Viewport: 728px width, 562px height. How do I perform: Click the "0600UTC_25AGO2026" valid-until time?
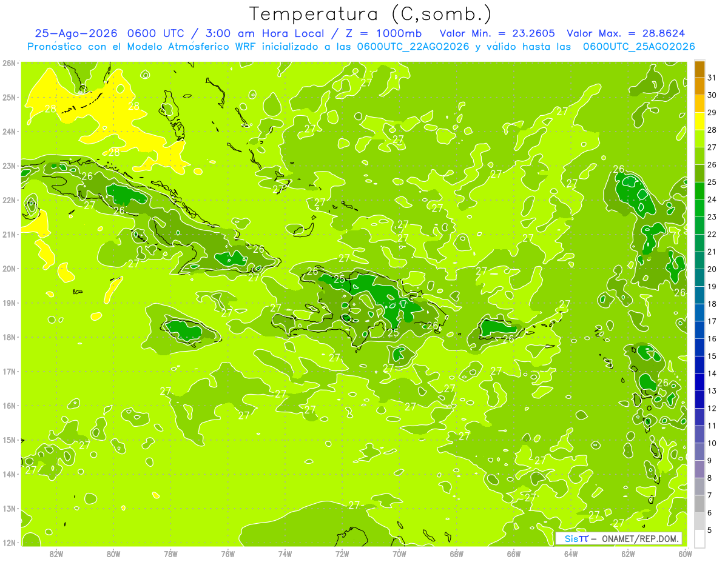[x=639, y=47]
